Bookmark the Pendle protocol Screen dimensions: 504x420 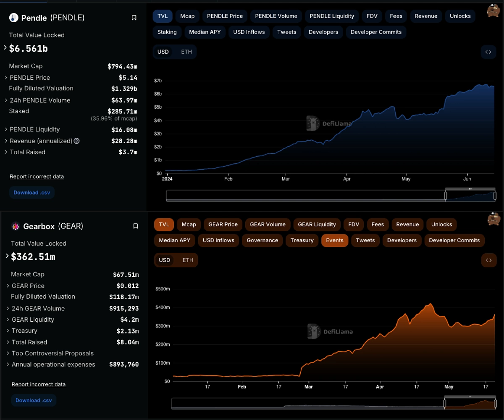click(134, 18)
